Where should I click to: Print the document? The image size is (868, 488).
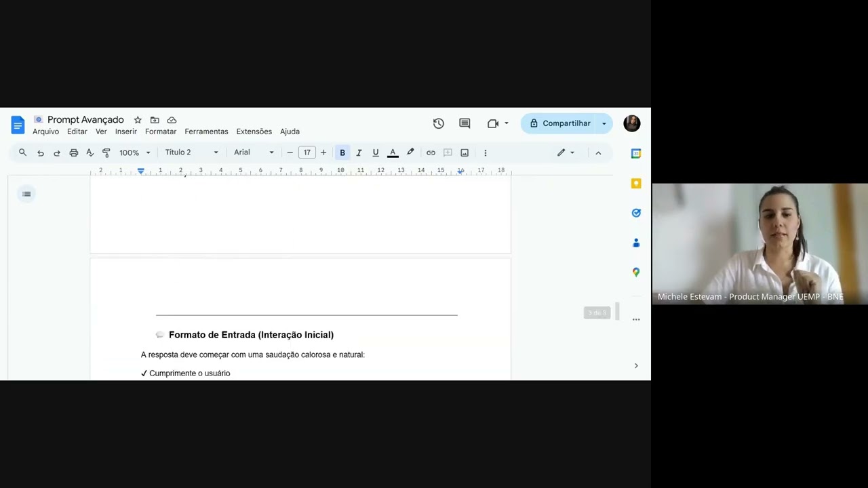73,152
